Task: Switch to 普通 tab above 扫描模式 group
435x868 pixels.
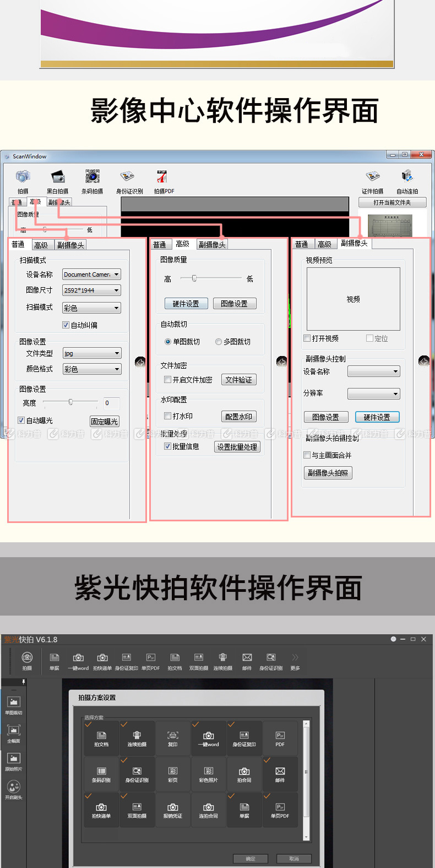Action: click(18, 245)
